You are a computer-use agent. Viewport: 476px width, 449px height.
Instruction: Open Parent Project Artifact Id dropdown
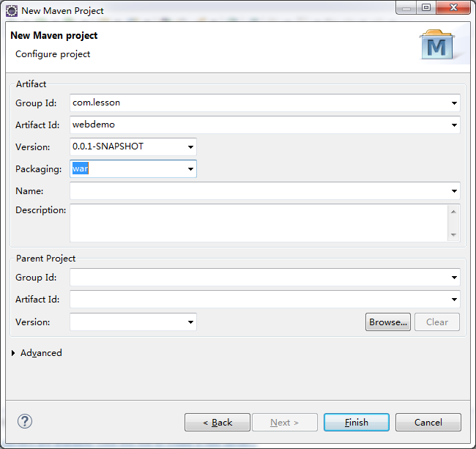[x=454, y=300]
